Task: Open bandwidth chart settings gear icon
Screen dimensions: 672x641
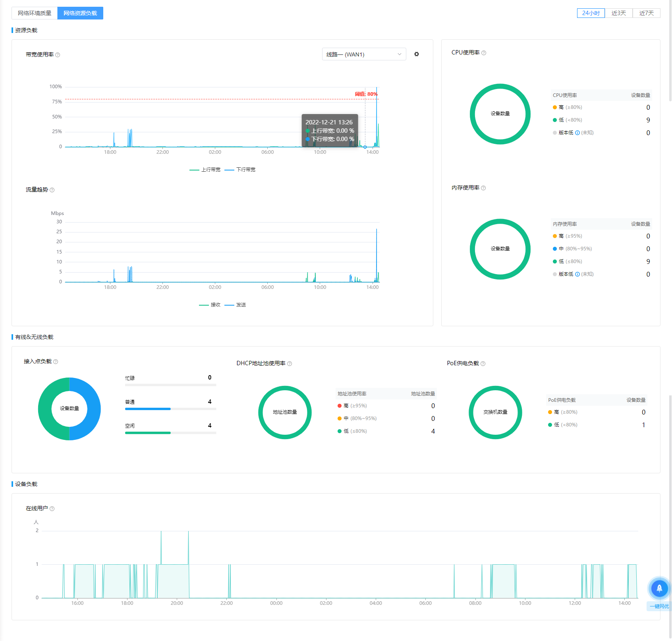Action: point(417,54)
